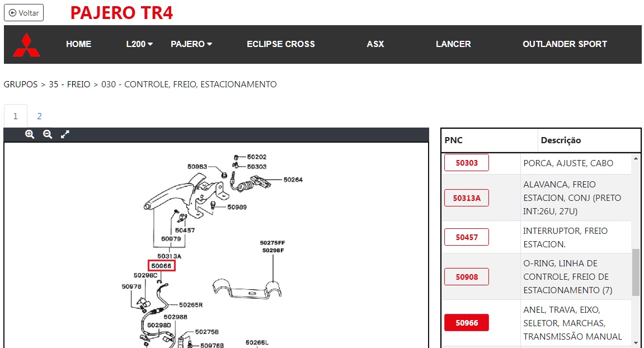The image size is (644, 348).
Task: Click the Mitsubishi logo icon
Action: 26,45
